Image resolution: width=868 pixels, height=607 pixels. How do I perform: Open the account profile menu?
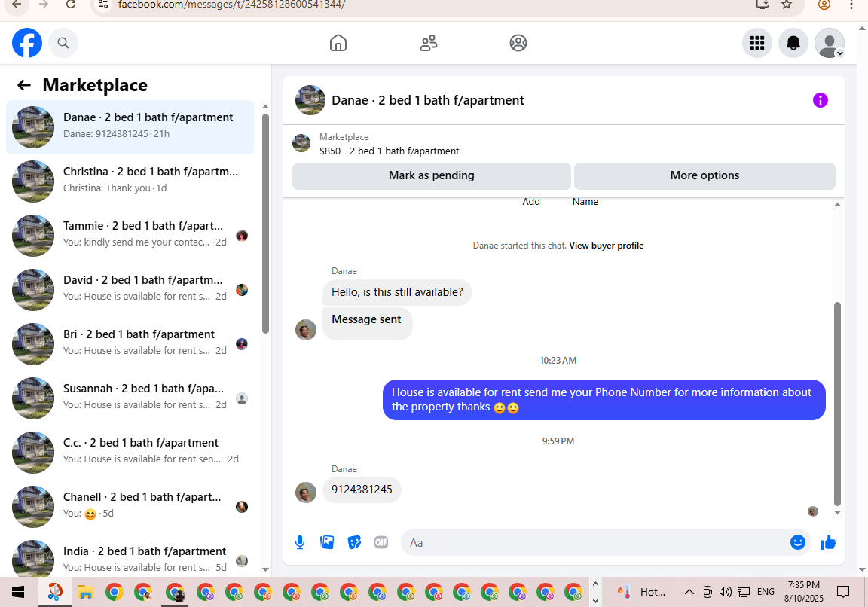[830, 43]
